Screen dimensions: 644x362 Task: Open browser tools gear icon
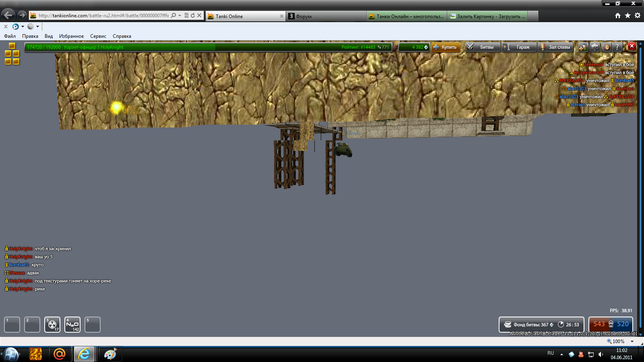tap(638, 16)
